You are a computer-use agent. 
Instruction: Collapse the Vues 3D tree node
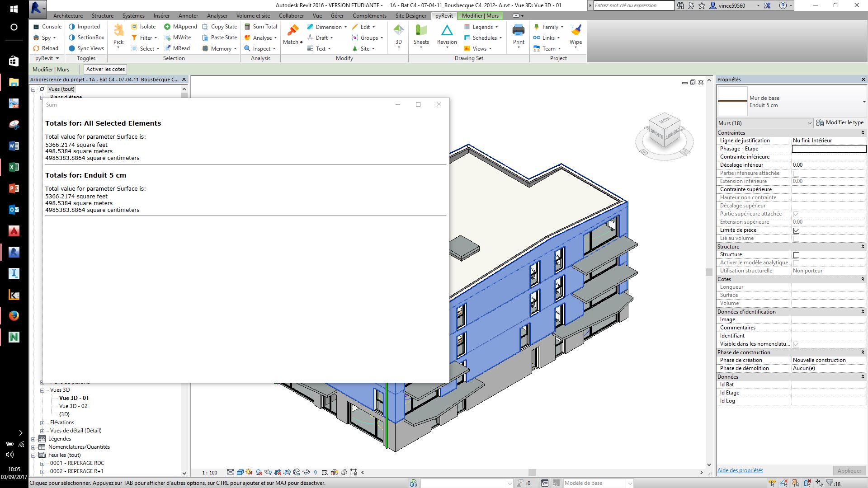coord(42,390)
